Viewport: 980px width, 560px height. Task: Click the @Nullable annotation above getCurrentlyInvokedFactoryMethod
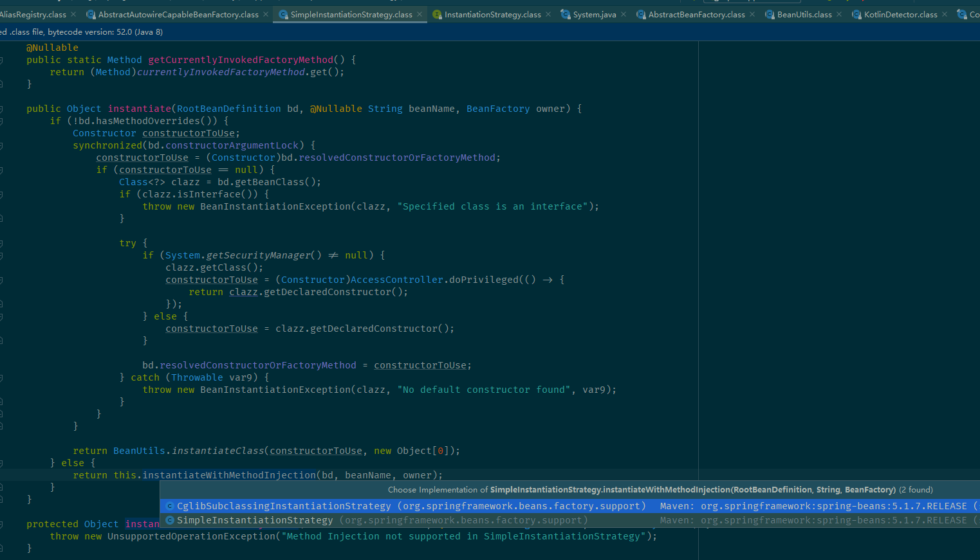pyautogui.click(x=52, y=48)
